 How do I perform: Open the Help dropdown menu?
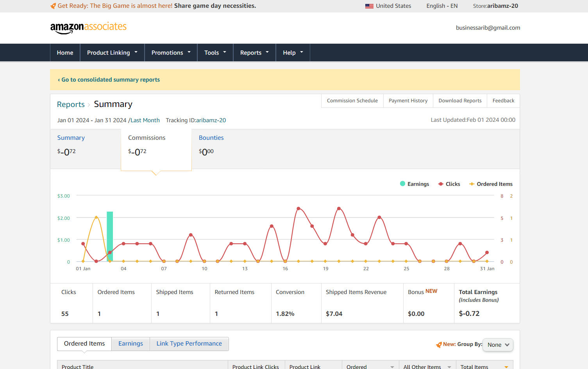[x=293, y=53]
